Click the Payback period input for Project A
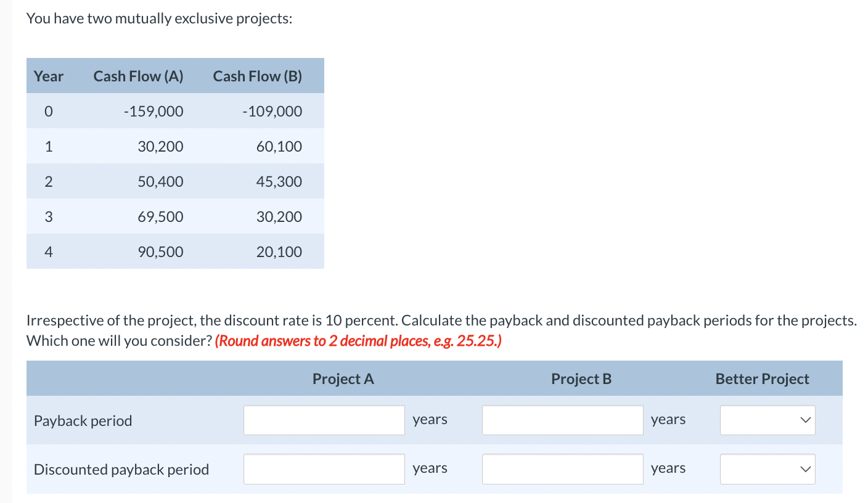Image resolution: width=868 pixels, height=503 pixels. point(324,420)
